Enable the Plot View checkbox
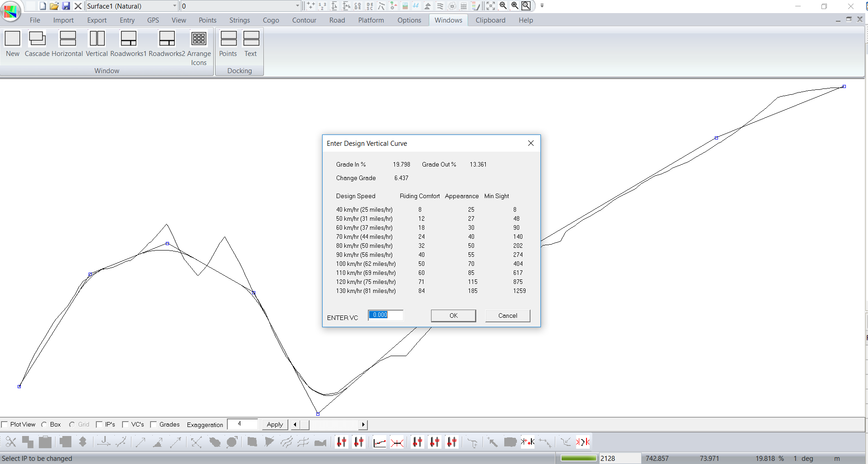 [x=5, y=424]
